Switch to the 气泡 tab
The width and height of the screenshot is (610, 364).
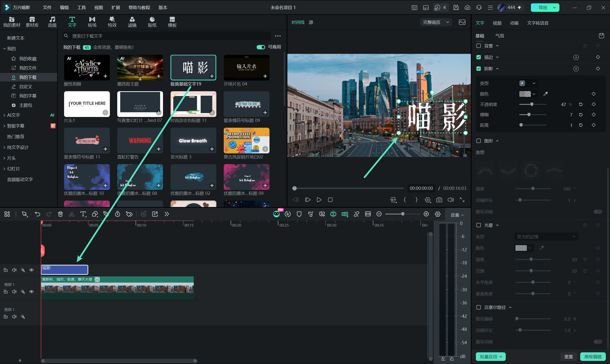(x=499, y=36)
